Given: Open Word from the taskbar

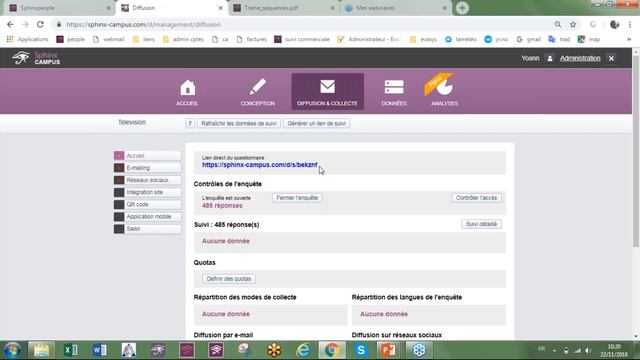Looking at the screenshot, I should click(x=100, y=350).
